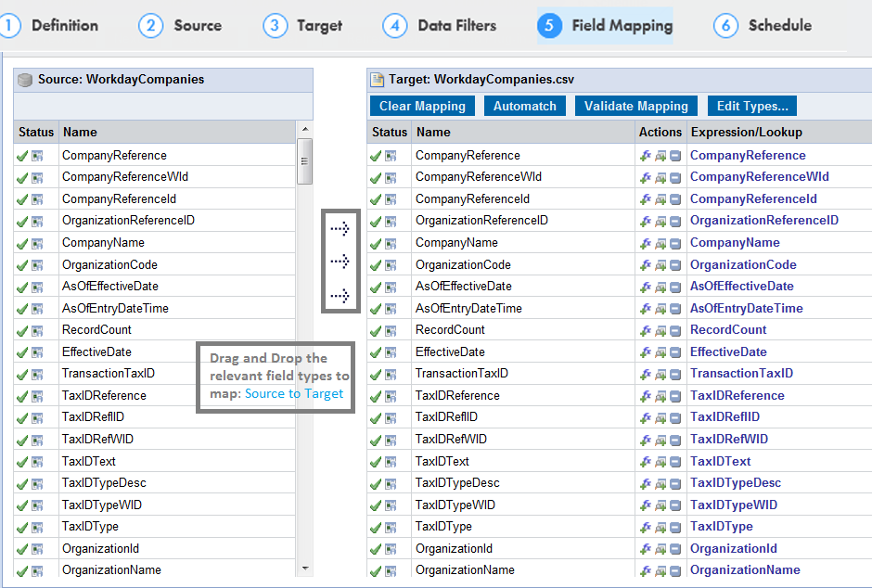Add lookup icon on TaxIDType target row
Viewport: 872px width, 588px height.
pyautogui.click(x=660, y=528)
